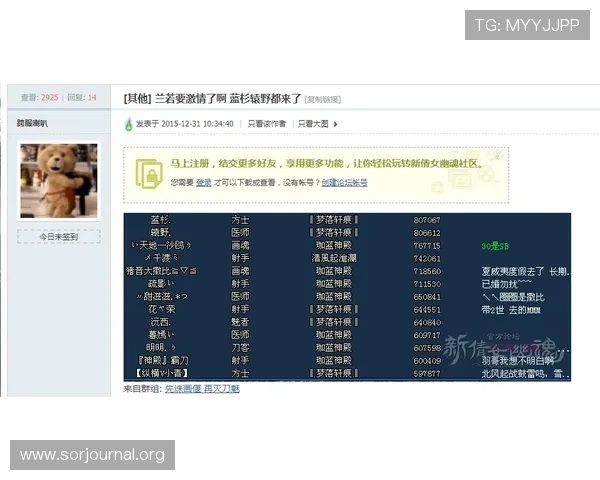Click the 查看: 2925 view count
The height and width of the screenshot is (480, 600).
coord(39,98)
